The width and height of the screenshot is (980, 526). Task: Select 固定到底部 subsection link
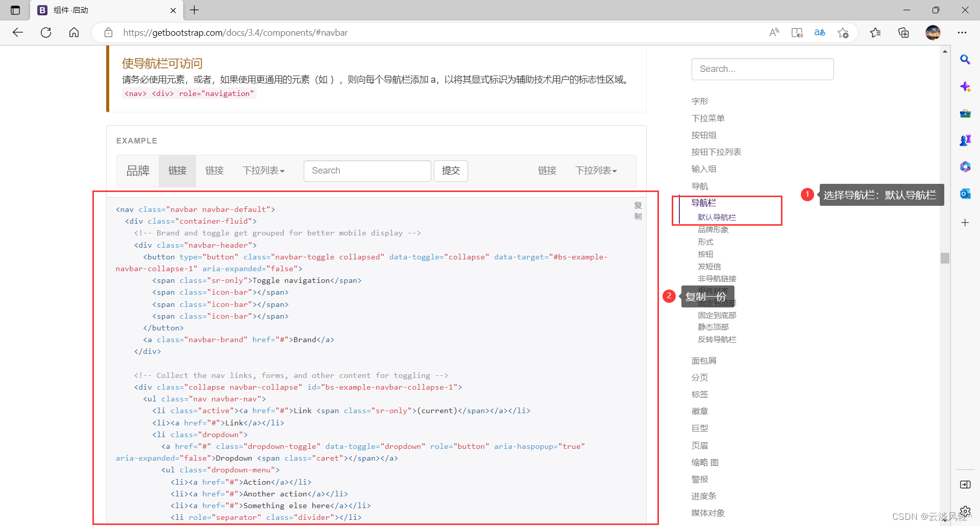click(717, 315)
